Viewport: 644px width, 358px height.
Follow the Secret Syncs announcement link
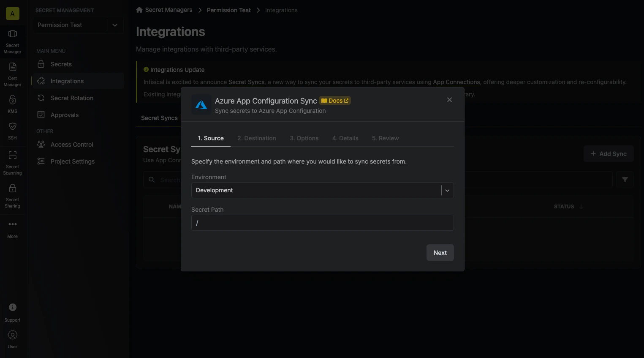click(x=247, y=82)
